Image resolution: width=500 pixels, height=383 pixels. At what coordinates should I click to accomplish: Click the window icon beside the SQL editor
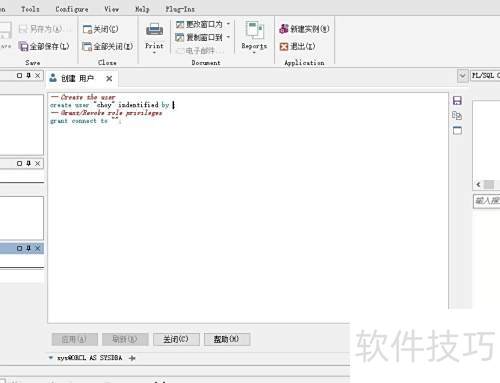click(x=457, y=130)
